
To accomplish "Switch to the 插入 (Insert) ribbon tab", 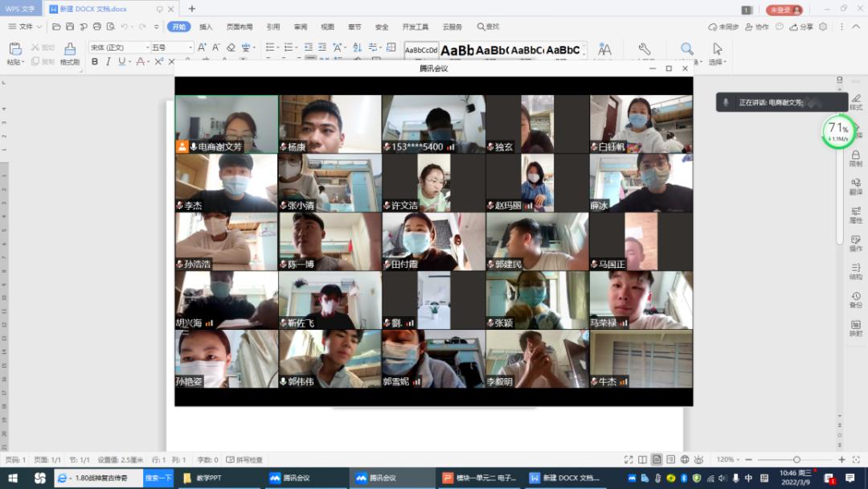I will pos(205,27).
